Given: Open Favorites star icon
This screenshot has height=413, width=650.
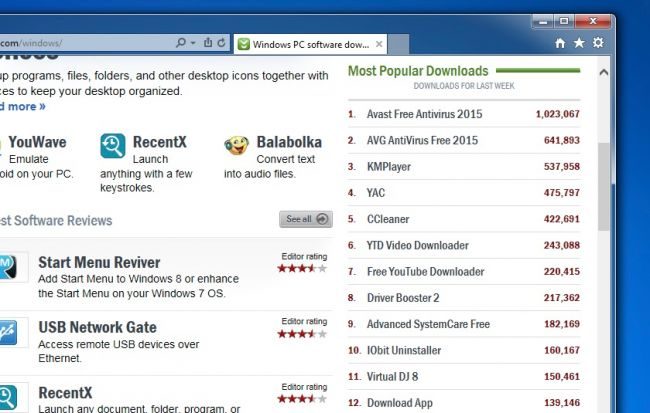Looking at the screenshot, I should [x=579, y=43].
